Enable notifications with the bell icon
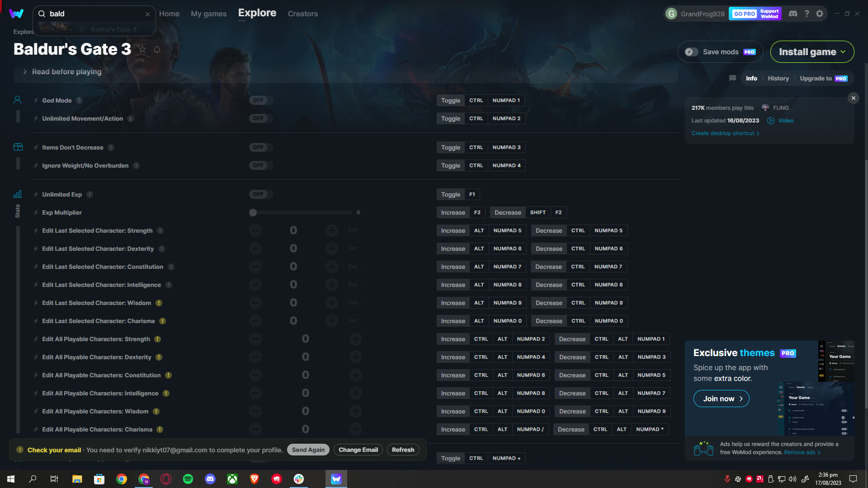868x488 pixels. pos(157,49)
